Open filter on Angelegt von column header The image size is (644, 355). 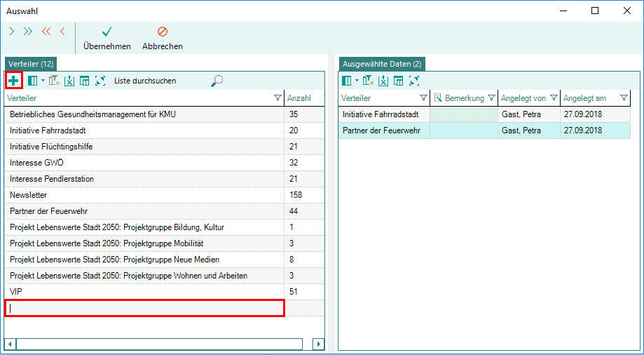(x=554, y=98)
